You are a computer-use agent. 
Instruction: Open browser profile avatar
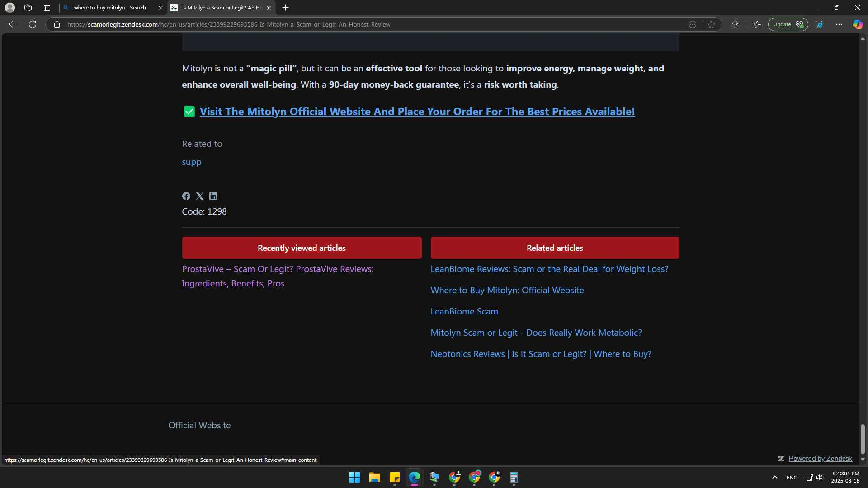coord(10,8)
